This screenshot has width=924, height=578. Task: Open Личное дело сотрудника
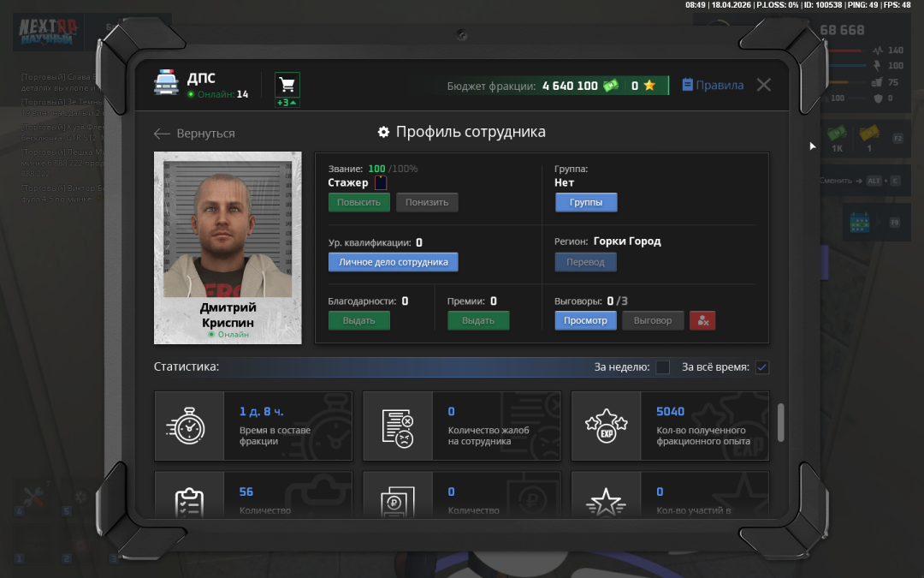coord(393,262)
